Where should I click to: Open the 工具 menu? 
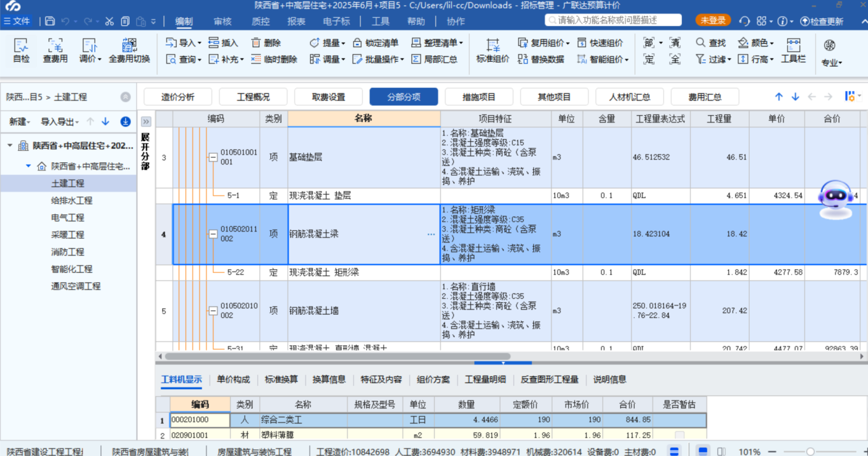[x=380, y=21]
